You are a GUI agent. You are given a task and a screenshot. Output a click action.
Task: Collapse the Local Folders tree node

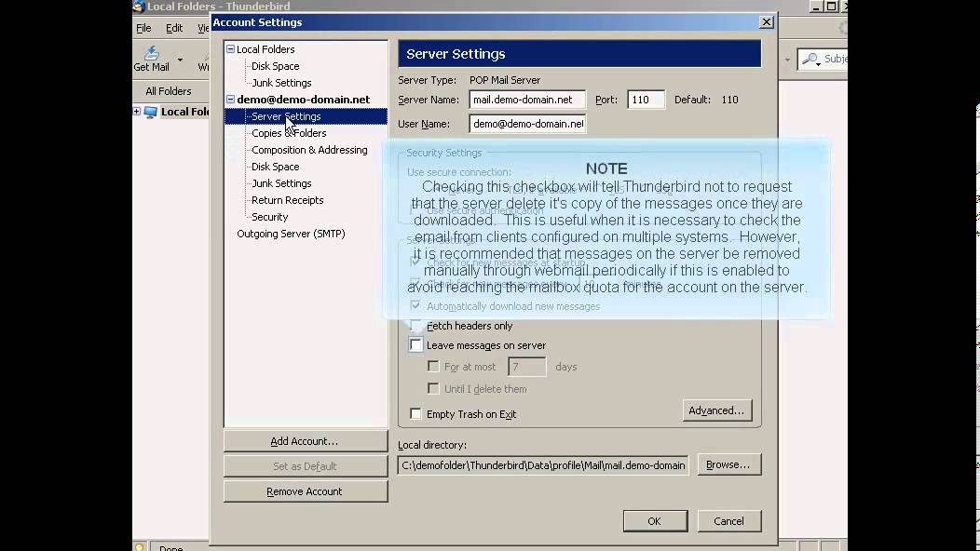[230, 48]
